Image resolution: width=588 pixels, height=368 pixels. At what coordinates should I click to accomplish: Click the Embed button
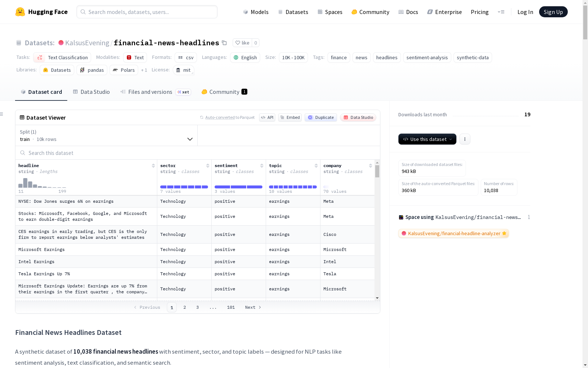(x=290, y=117)
